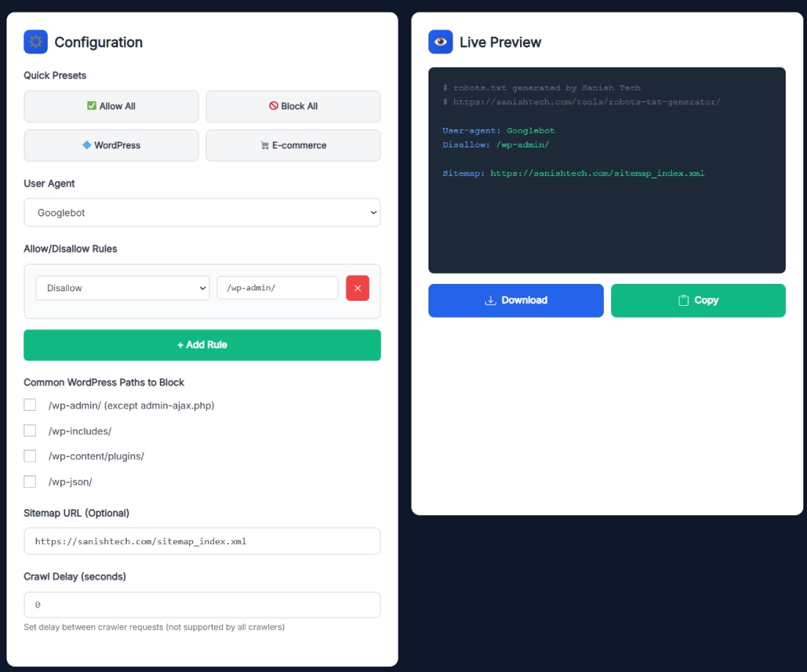Tick the /wp-content/plugins/ checkbox
The width and height of the screenshot is (807, 672).
click(x=30, y=456)
